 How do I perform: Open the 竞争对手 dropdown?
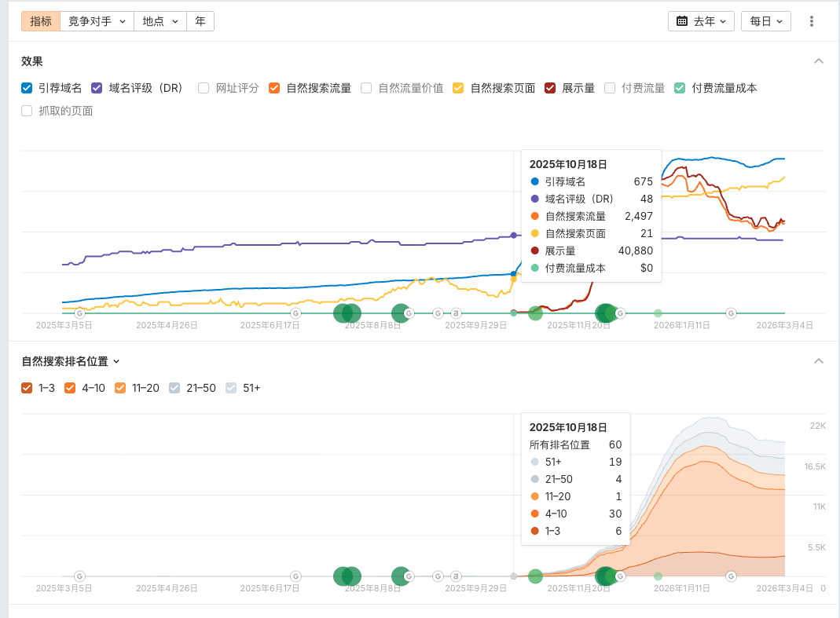click(x=96, y=21)
